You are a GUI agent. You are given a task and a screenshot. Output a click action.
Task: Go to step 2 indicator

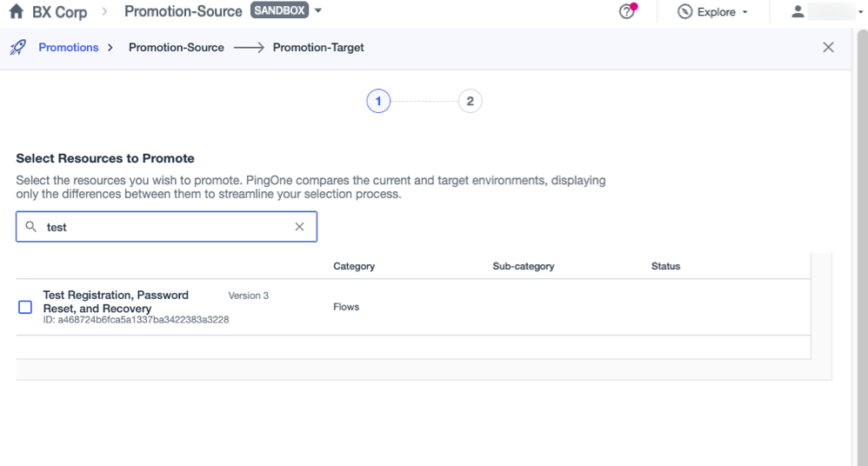point(470,101)
